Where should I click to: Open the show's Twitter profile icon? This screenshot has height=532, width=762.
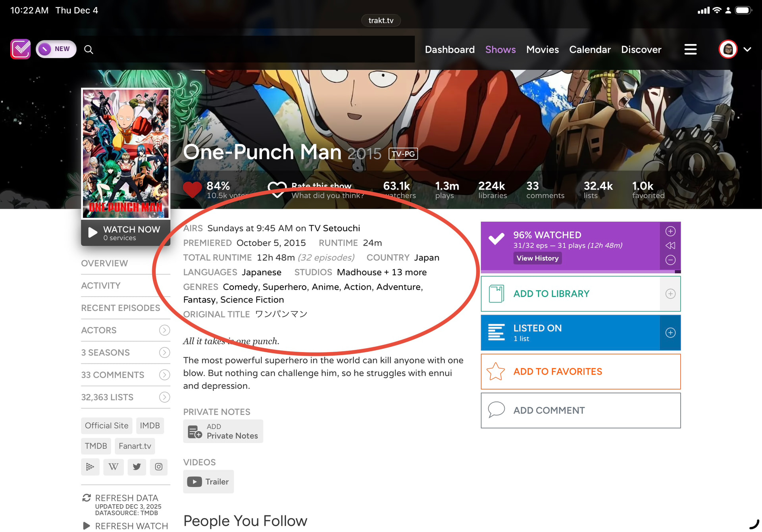point(137,467)
